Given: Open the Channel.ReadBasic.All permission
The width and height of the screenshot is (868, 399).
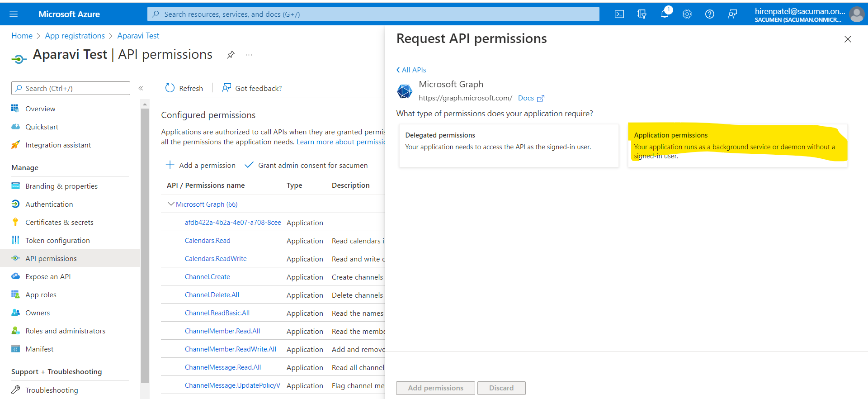Looking at the screenshot, I should pyautogui.click(x=217, y=313).
